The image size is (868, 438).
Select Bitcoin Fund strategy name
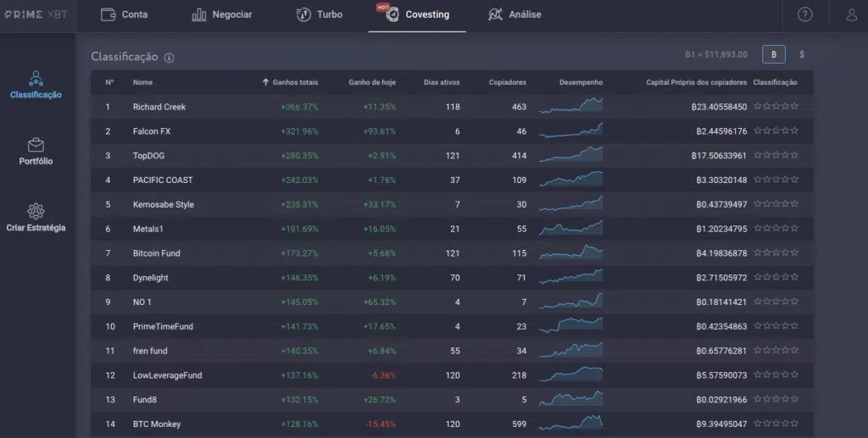tap(157, 253)
